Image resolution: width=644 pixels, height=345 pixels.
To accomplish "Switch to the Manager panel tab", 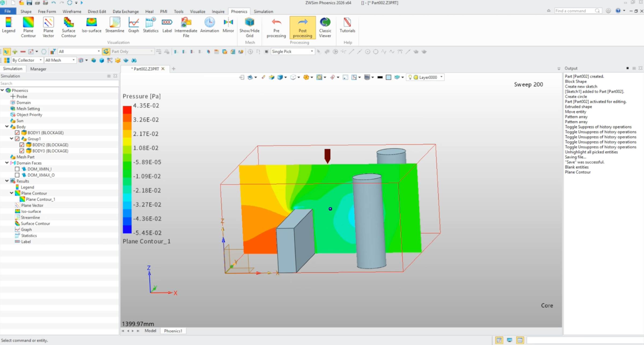I will (38, 69).
